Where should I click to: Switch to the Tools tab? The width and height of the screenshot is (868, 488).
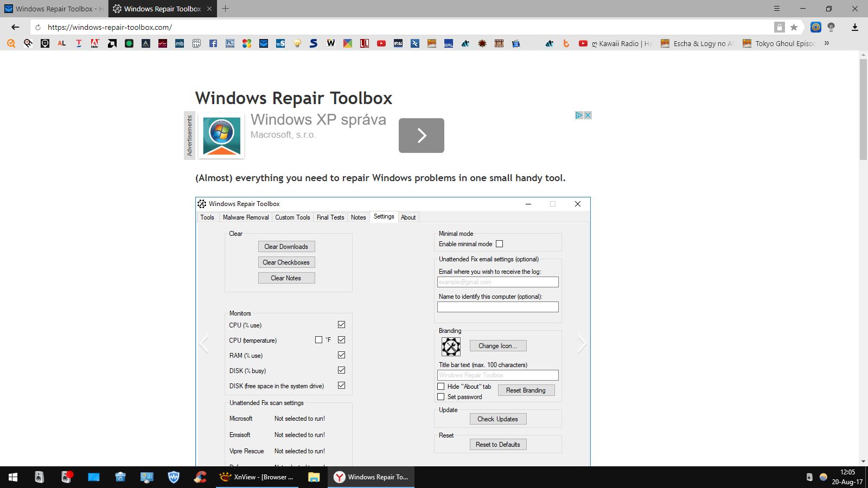pyautogui.click(x=207, y=217)
